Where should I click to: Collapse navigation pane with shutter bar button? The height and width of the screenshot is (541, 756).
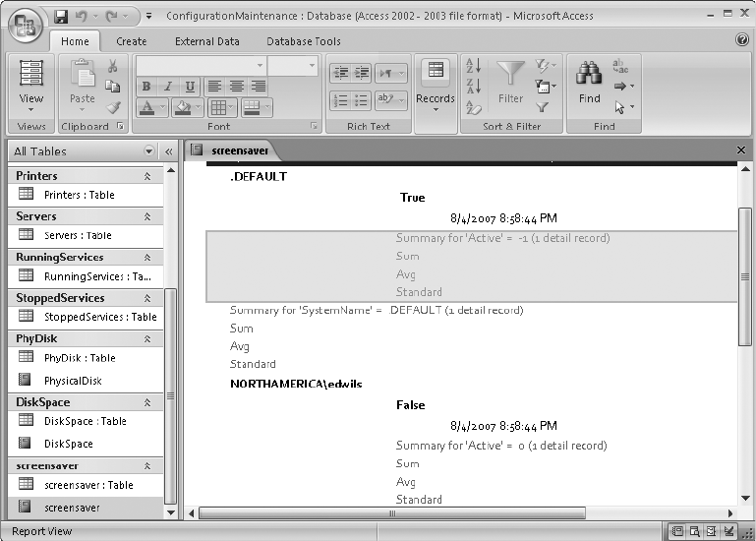[x=169, y=151]
